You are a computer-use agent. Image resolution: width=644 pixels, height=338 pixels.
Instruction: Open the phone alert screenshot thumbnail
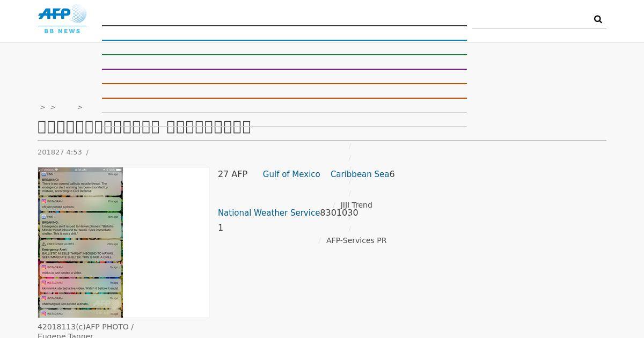(80, 243)
